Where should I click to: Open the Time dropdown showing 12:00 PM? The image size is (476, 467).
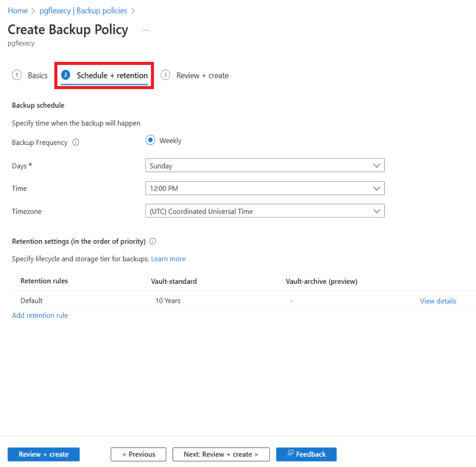[x=265, y=188]
